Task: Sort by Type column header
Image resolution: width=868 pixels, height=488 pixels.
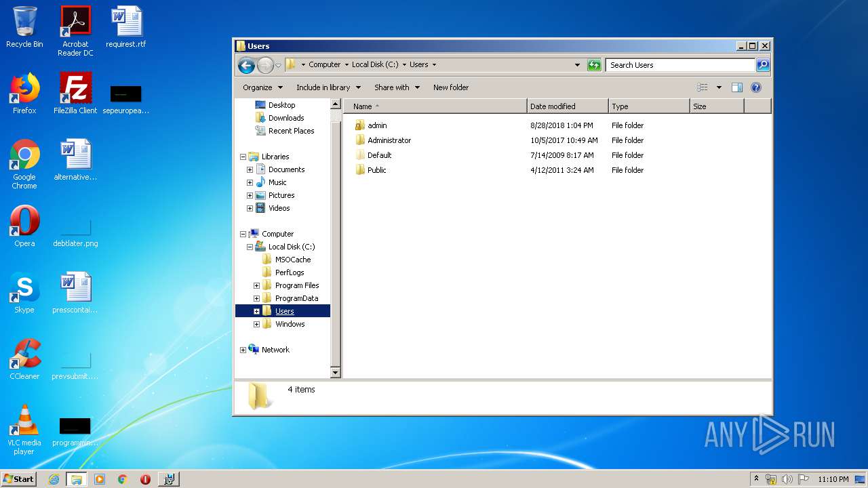Action: (x=649, y=106)
